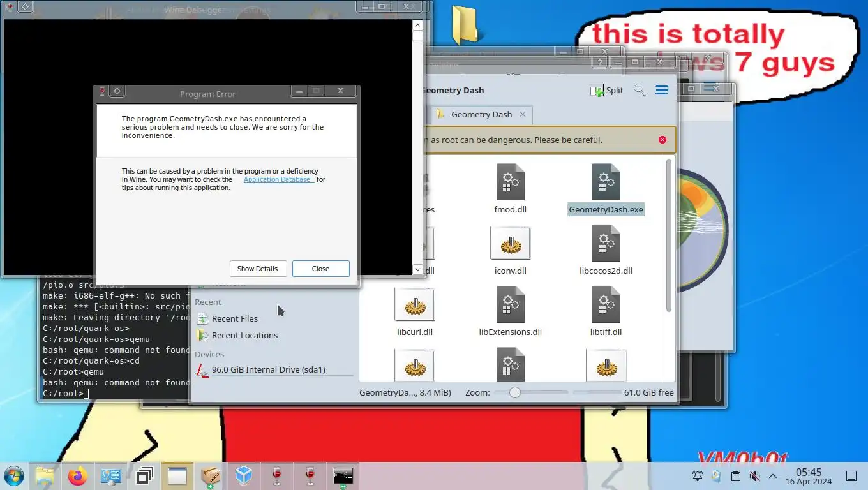
Task: Click Dolphin's vertical scrollbar
Action: tap(669, 236)
